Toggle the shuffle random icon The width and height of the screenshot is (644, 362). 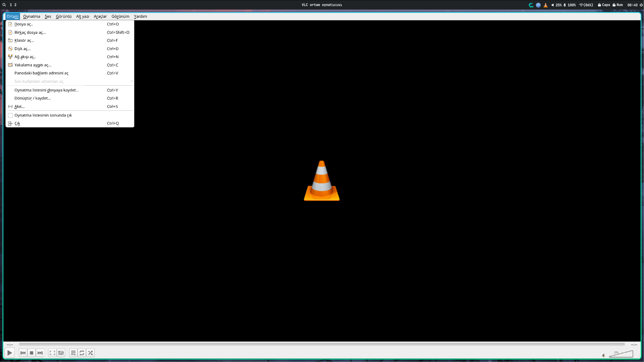coord(90,353)
